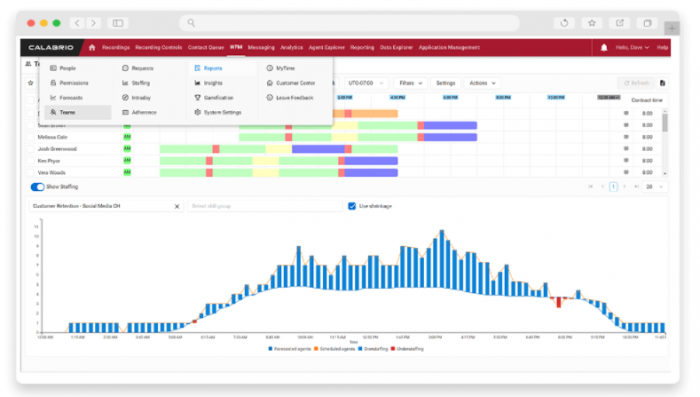Open the Analytics menu tab
The width and height of the screenshot is (700, 397).
[292, 47]
